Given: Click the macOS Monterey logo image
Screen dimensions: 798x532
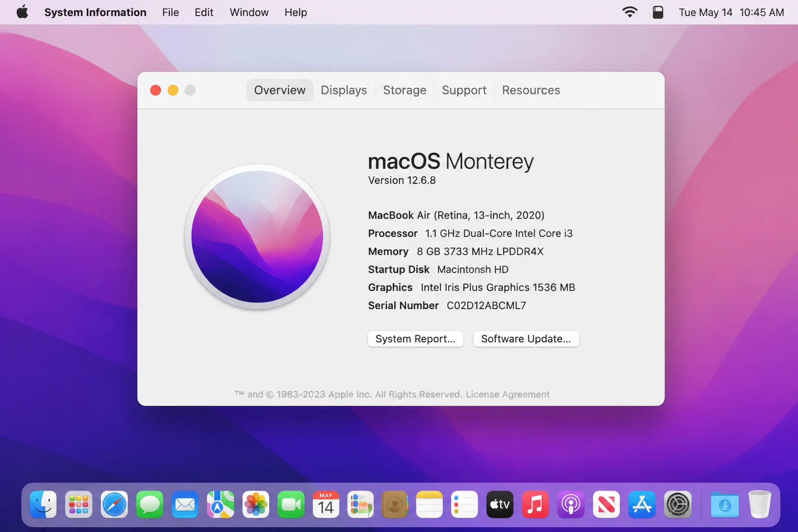Looking at the screenshot, I should [257, 236].
